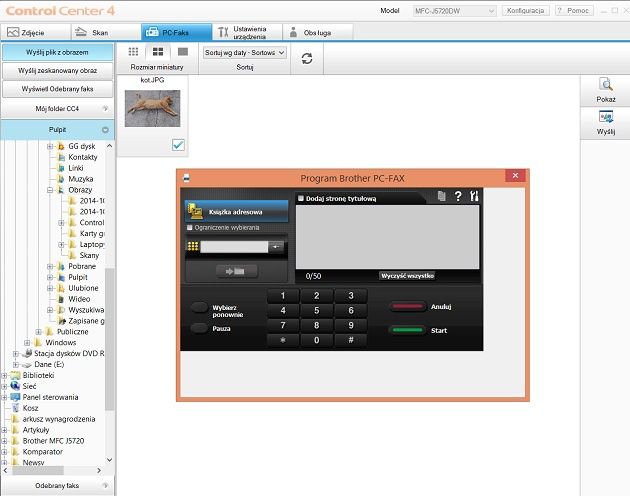This screenshot has height=496, width=630.
Task: Select Panel sterowania tree item
Action: coord(50,397)
